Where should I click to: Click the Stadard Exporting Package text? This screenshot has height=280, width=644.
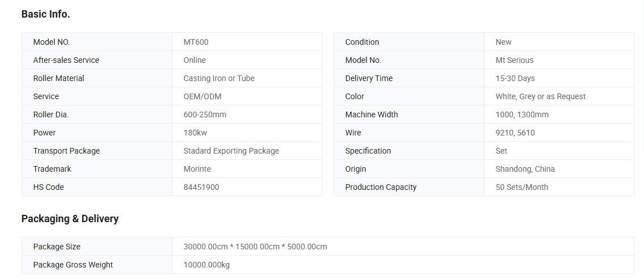coord(231,151)
